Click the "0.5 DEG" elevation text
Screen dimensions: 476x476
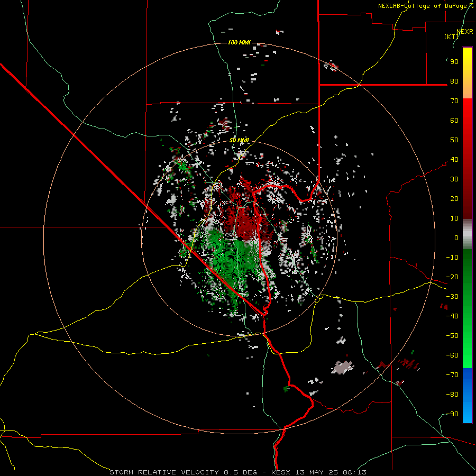(x=240, y=472)
